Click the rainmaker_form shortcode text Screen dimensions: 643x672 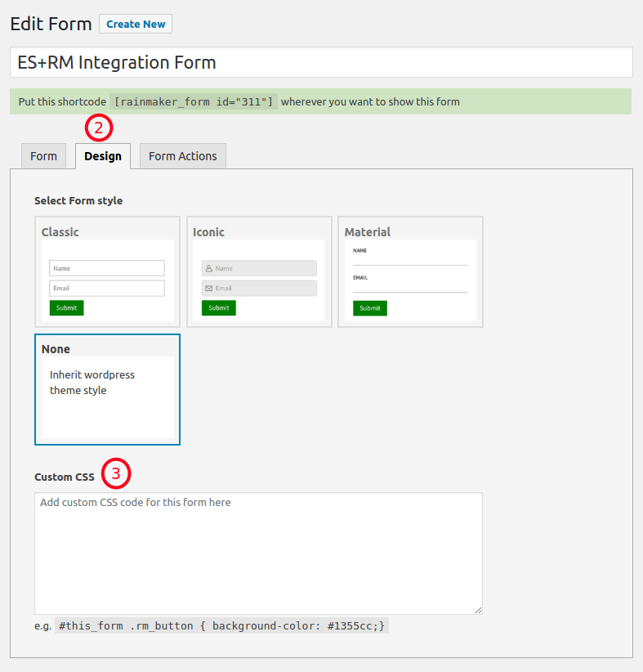(194, 101)
